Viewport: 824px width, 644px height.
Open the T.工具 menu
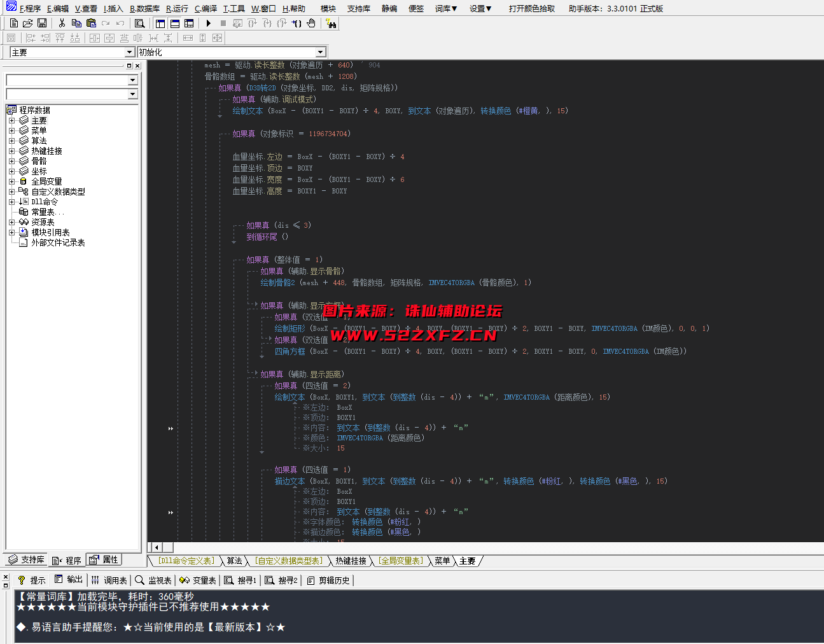tap(234, 8)
